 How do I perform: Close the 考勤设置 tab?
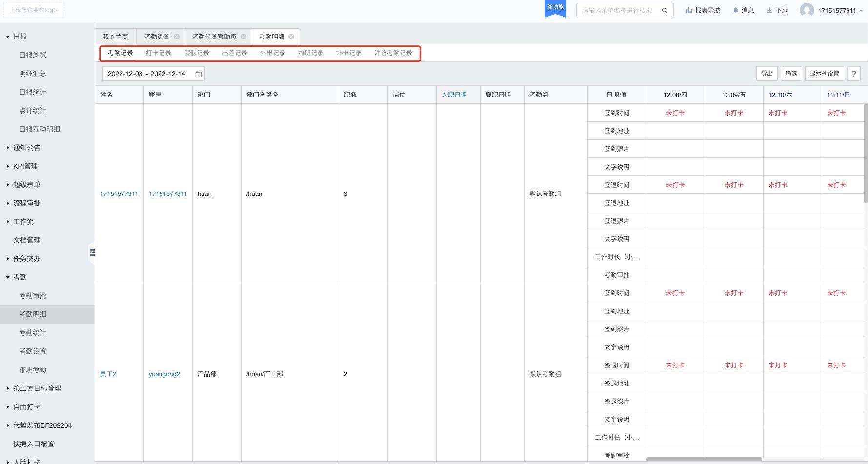coord(177,37)
